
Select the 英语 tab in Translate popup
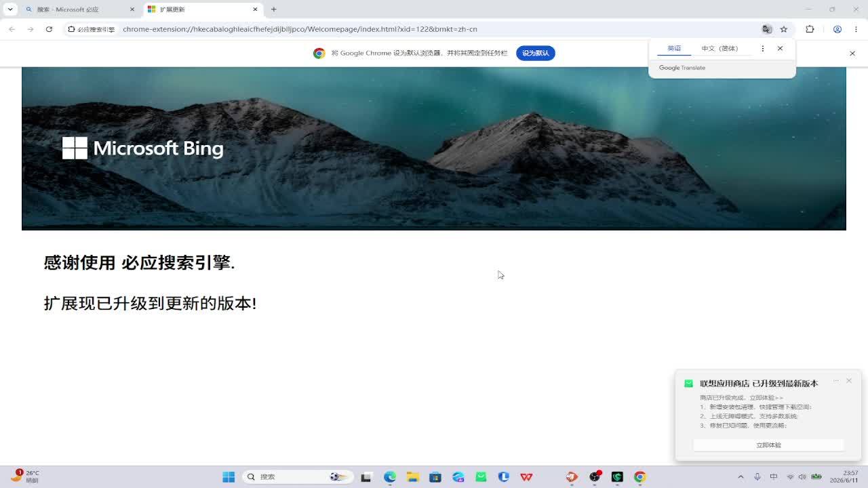(674, 48)
